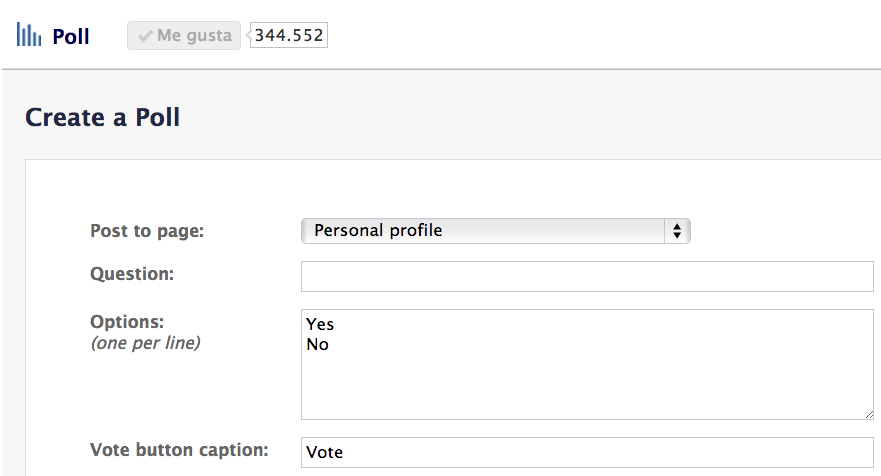Image resolution: width=881 pixels, height=476 pixels.
Task: Click inside the Options text area
Action: 587,385
